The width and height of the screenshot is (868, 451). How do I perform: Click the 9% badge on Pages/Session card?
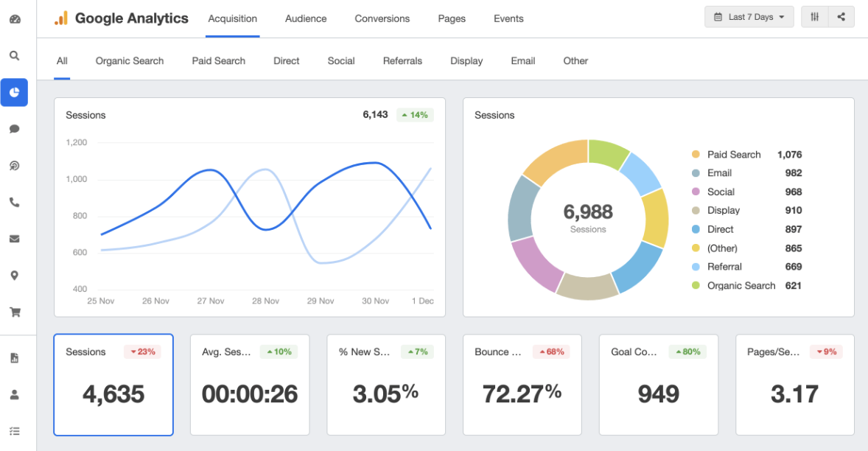[827, 352]
